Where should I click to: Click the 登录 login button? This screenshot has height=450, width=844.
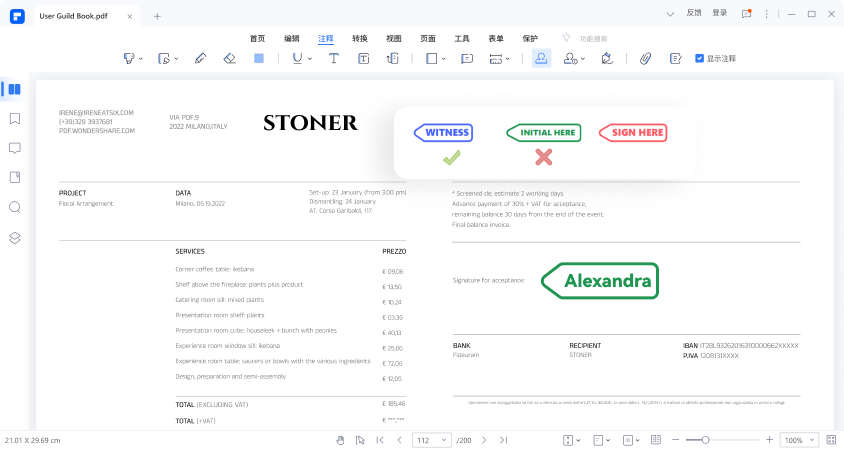click(720, 13)
